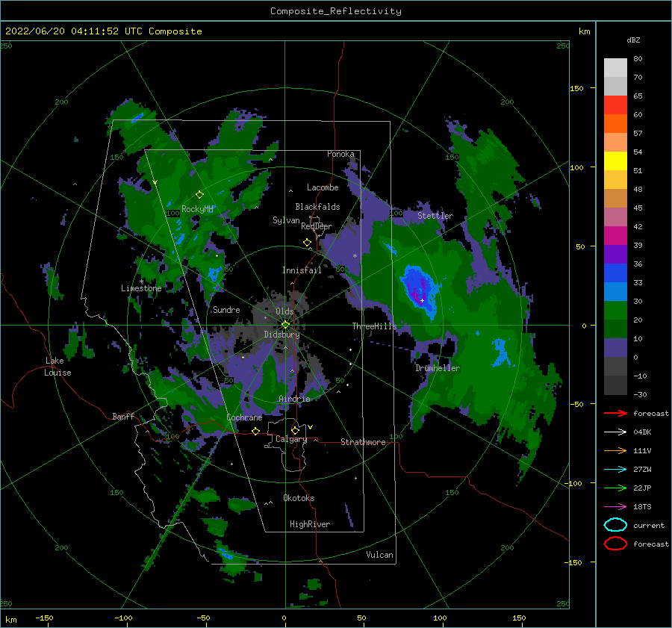Pick the magenta swatch in dBZ scale
The image size is (672, 628).
(615, 235)
